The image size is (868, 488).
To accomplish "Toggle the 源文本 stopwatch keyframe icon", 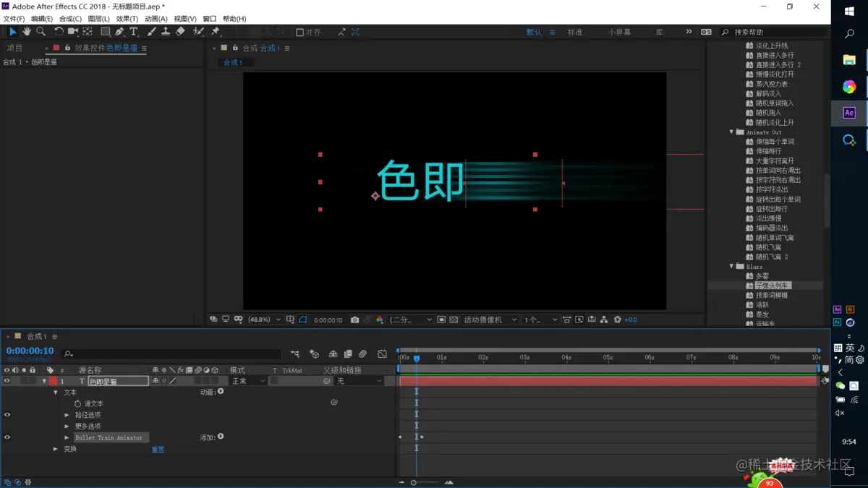I will [77, 403].
